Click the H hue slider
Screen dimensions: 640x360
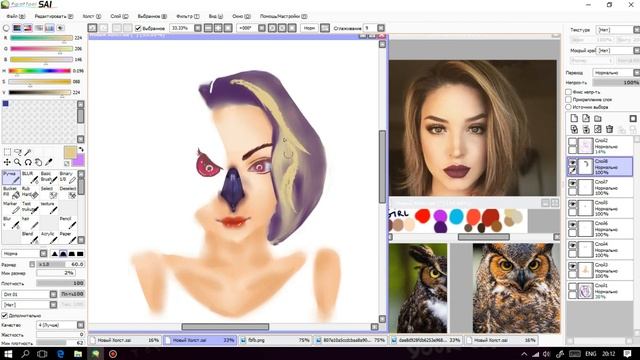tap(40, 71)
